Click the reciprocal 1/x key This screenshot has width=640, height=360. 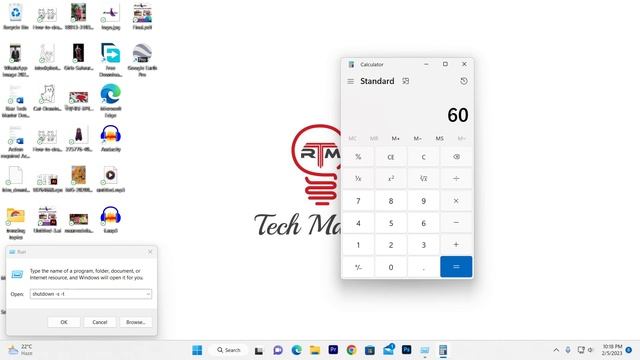pyautogui.click(x=358, y=179)
